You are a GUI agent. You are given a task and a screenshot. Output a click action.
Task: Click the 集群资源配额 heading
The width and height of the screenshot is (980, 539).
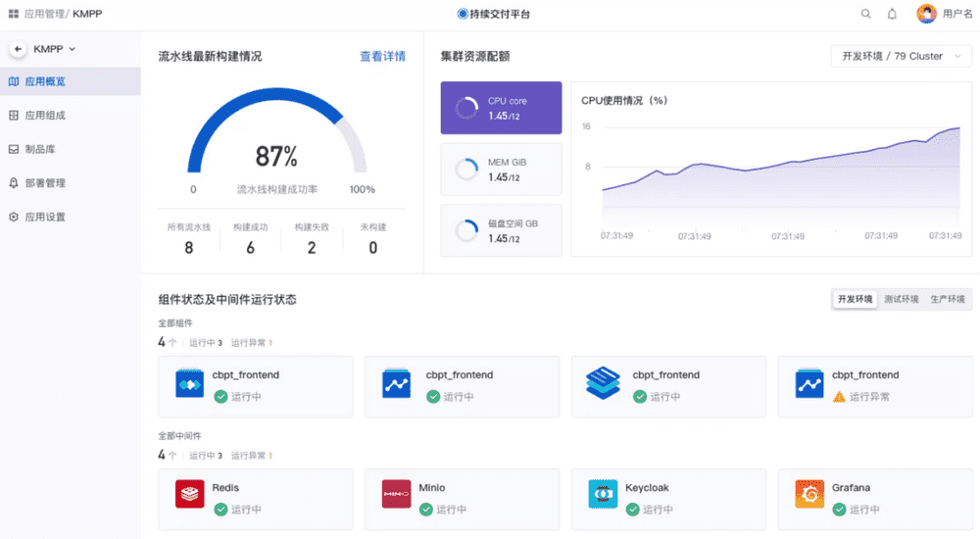(475, 56)
